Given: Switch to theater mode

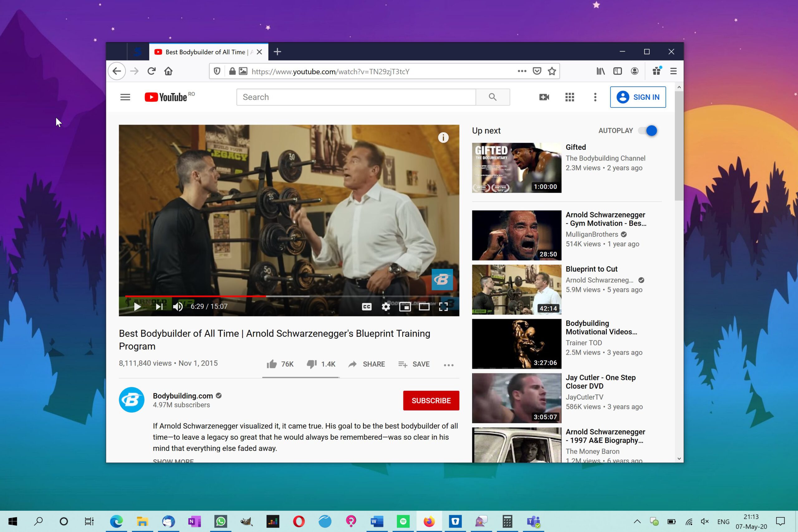Looking at the screenshot, I should click(424, 307).
